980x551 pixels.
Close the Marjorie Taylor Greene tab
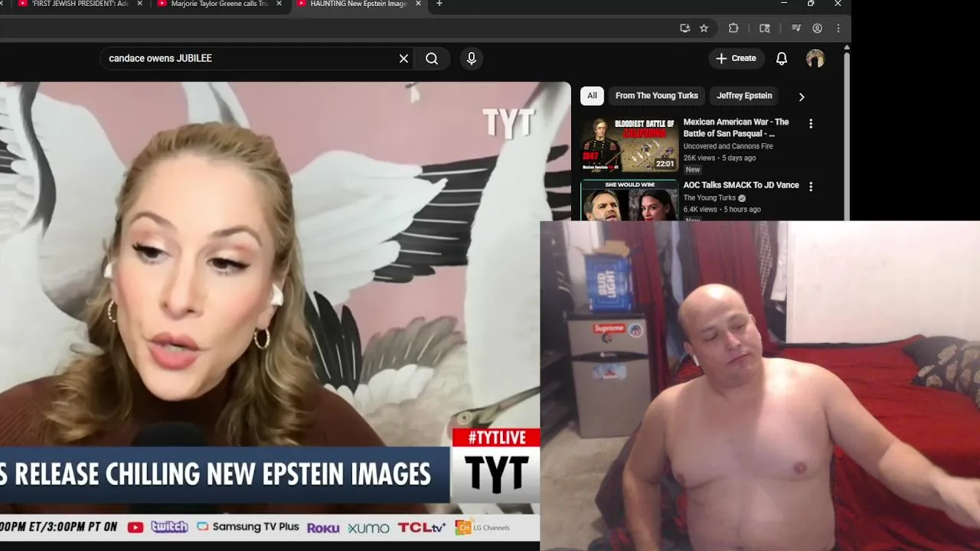click(279, 4)
